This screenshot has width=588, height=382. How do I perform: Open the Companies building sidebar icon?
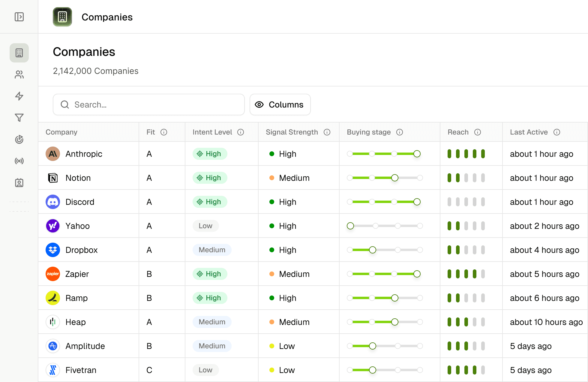[x=19, y=53]
